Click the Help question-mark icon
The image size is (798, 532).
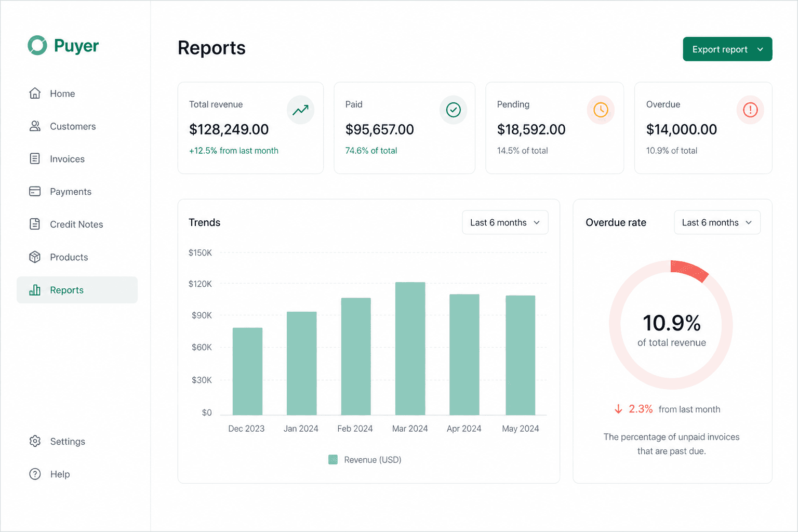pyautogui.click(x=35, y=474)
